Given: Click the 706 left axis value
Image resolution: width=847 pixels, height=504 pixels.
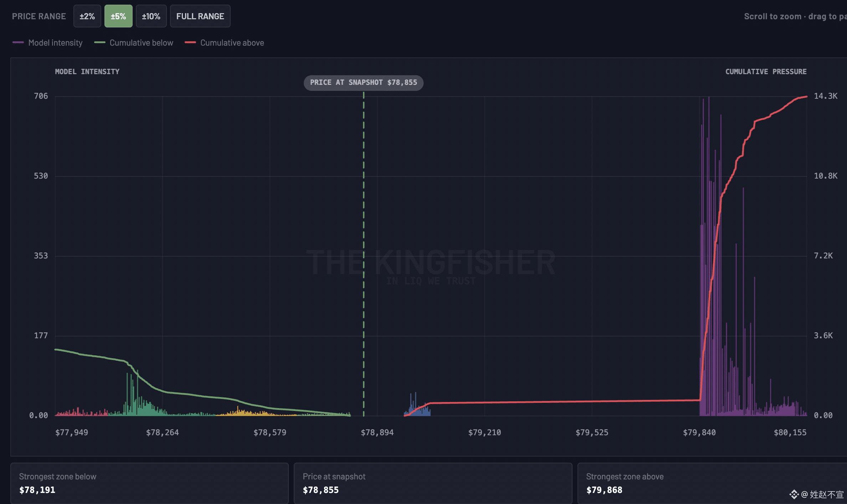Looking at the screenshot, I should coord(41,96).
